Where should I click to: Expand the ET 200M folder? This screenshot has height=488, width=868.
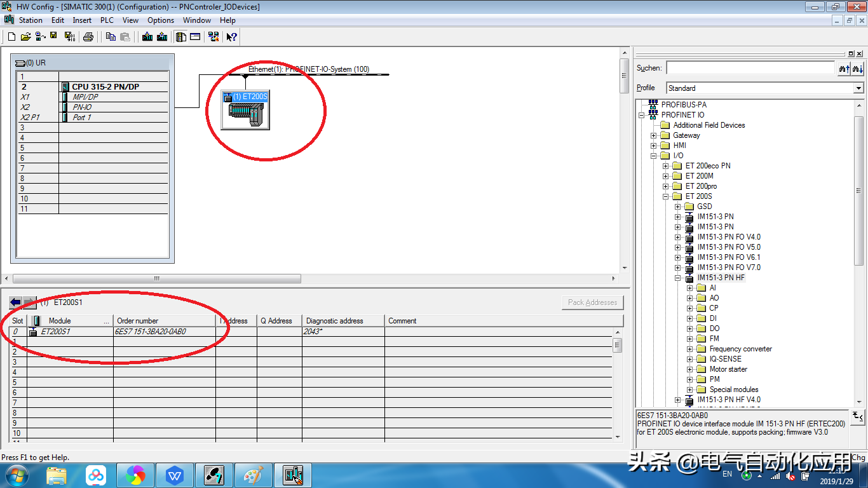pyautogui.click(x=665, y=176)
